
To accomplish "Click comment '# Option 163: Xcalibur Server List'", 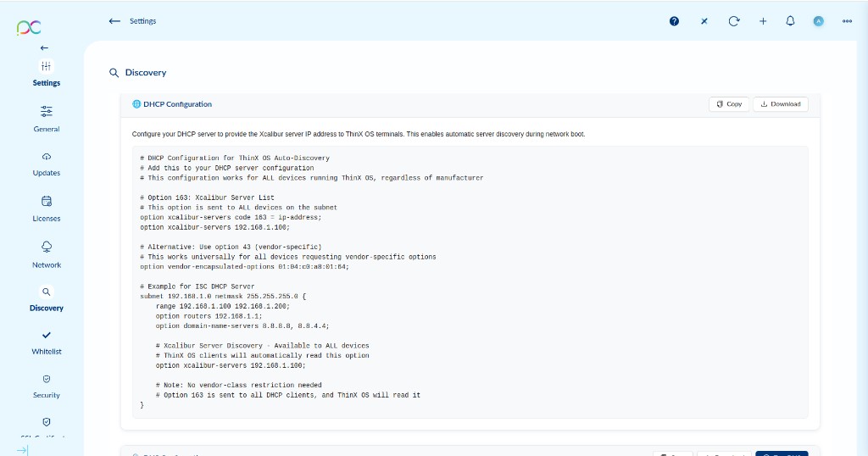I will point(207,197).
